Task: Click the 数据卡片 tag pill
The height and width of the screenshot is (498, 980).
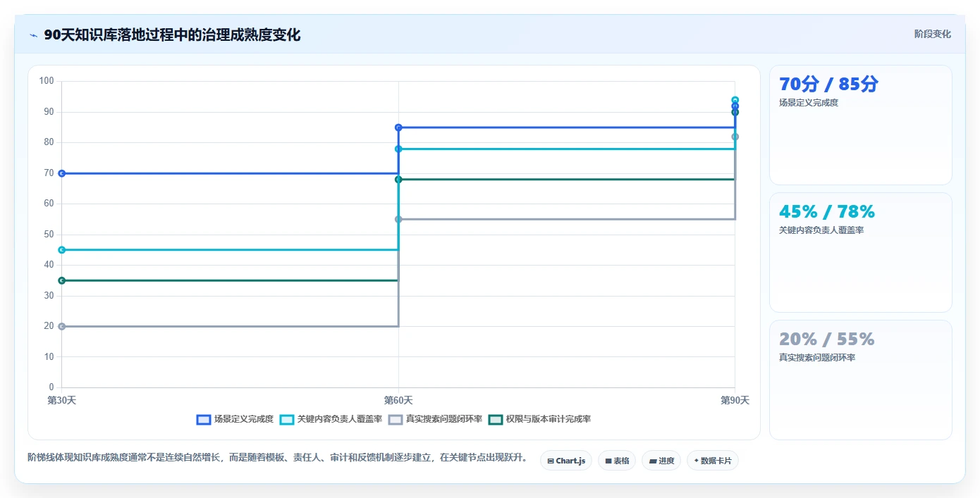Action: point(712,461)
